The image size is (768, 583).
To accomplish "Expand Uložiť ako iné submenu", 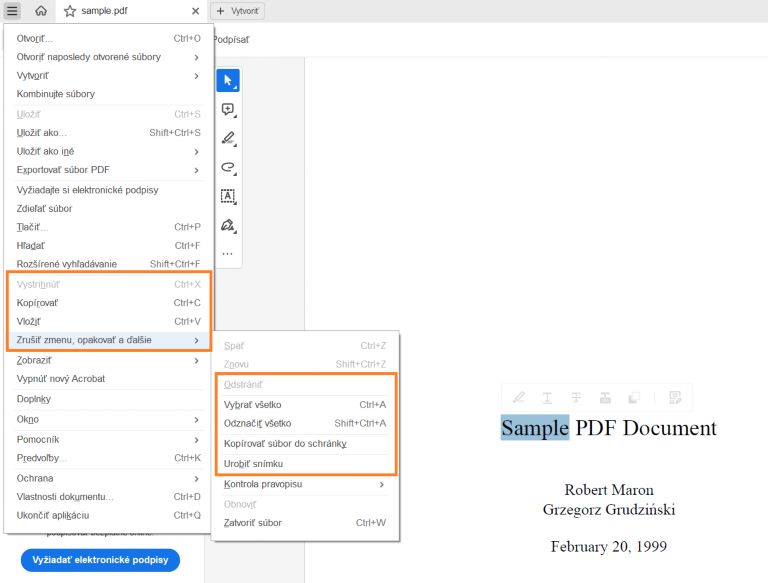I will point(108,151).
